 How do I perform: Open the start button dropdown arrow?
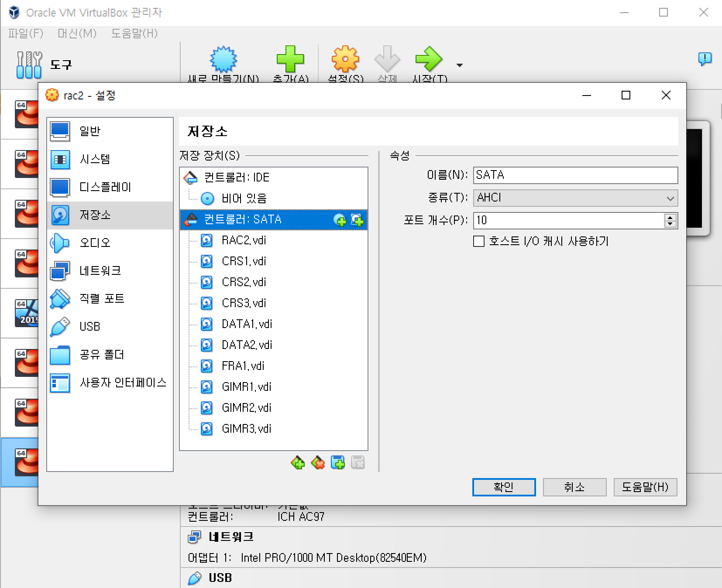click(x=459, y=65)
